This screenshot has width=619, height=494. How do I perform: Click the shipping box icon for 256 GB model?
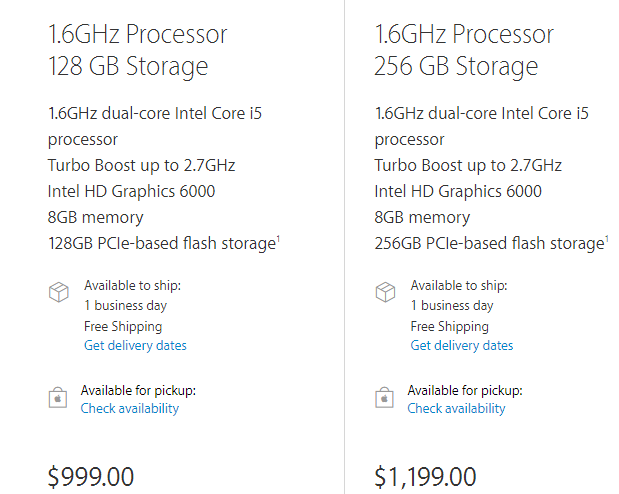[x=385, y=292]
